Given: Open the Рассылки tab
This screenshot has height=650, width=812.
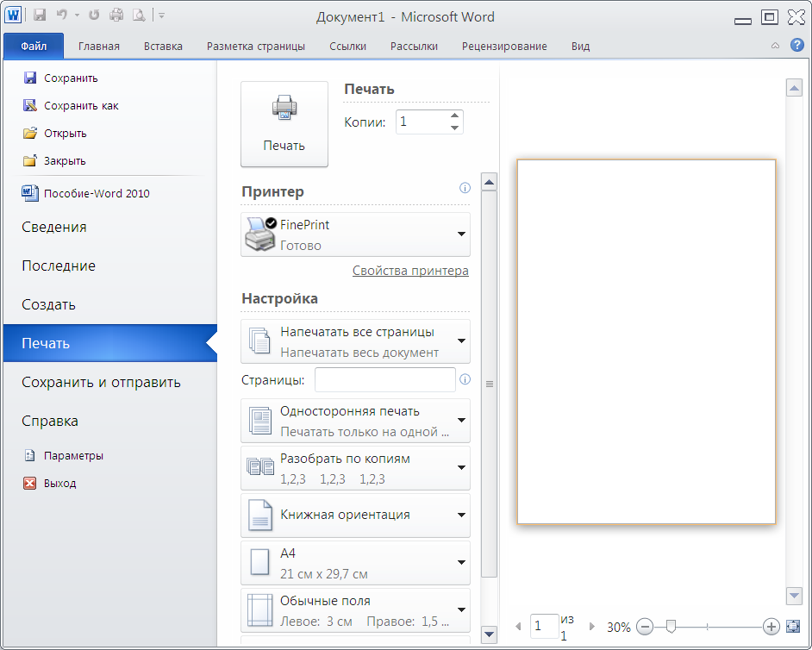Looking at the screenshot, I should (x=414, y=46).
